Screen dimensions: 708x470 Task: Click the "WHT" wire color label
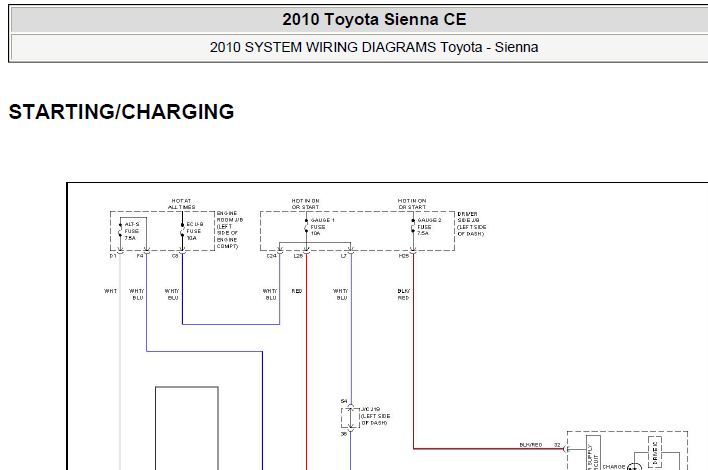pos(111,291)
